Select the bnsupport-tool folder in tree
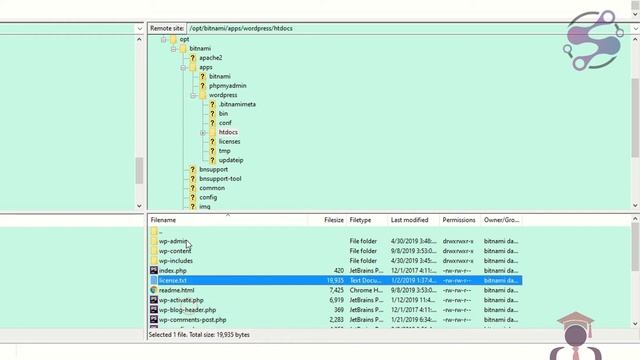640x360 pixels. (220, 179)
